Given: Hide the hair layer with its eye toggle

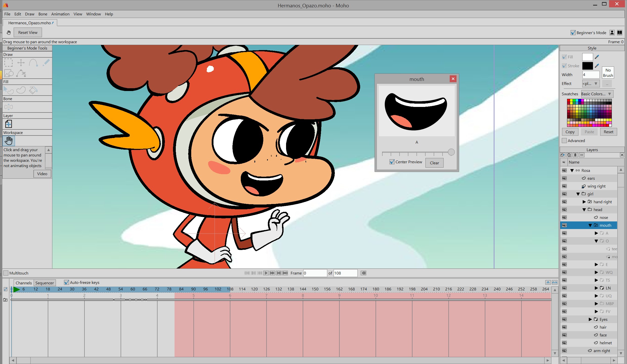Looking at the screenshot, I should pos(564,327).
